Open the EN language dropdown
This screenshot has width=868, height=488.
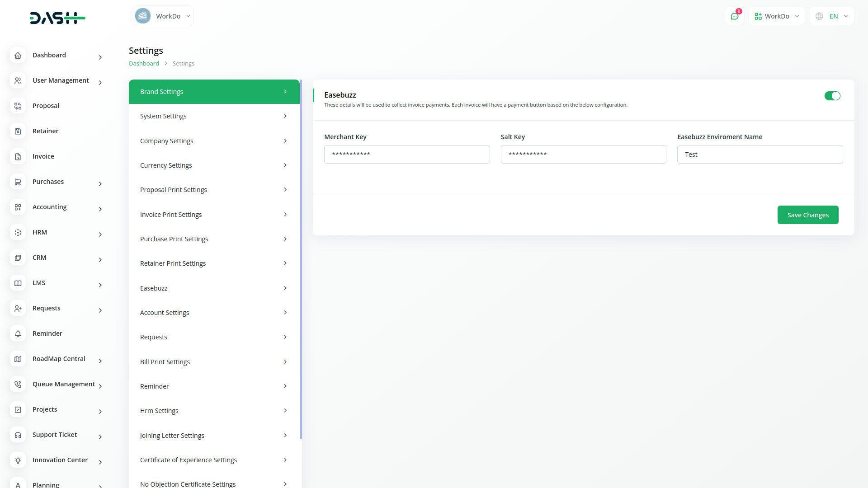[x=832, y=16]
